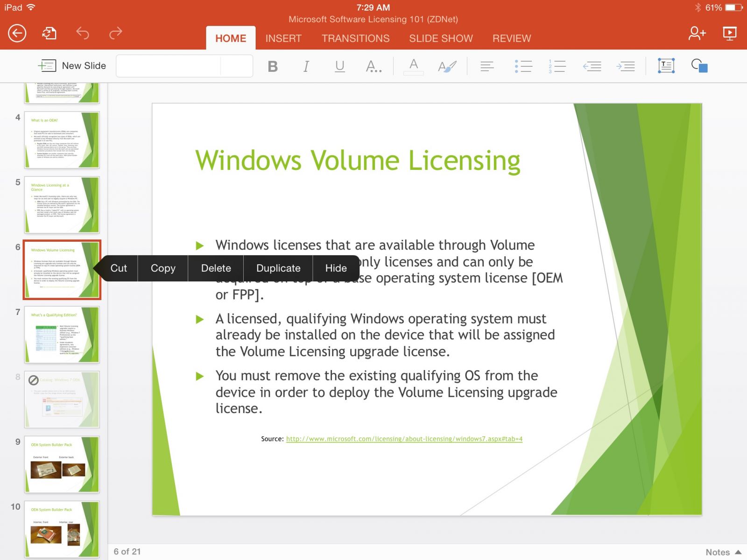This screenshot has width=747, height=560.
Task: Click the 'You must remove' bullet text
Action: 386,392
